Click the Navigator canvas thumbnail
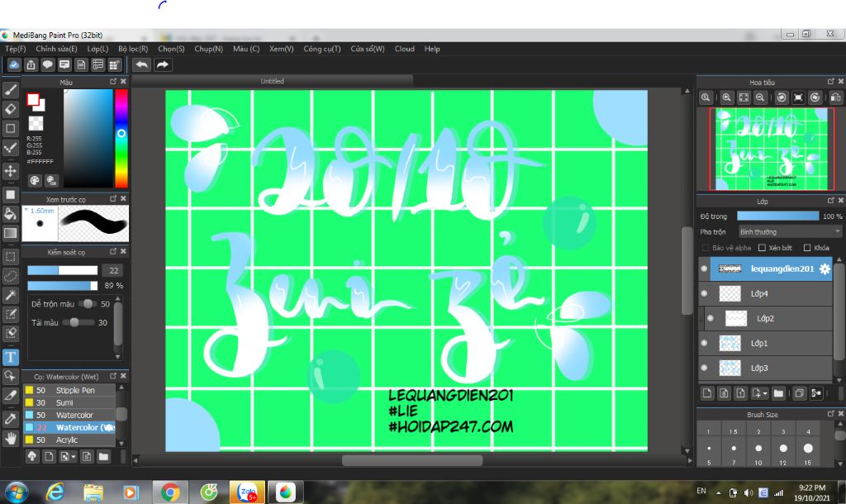This screenshot has width=846, height=504. pos(771,149)
